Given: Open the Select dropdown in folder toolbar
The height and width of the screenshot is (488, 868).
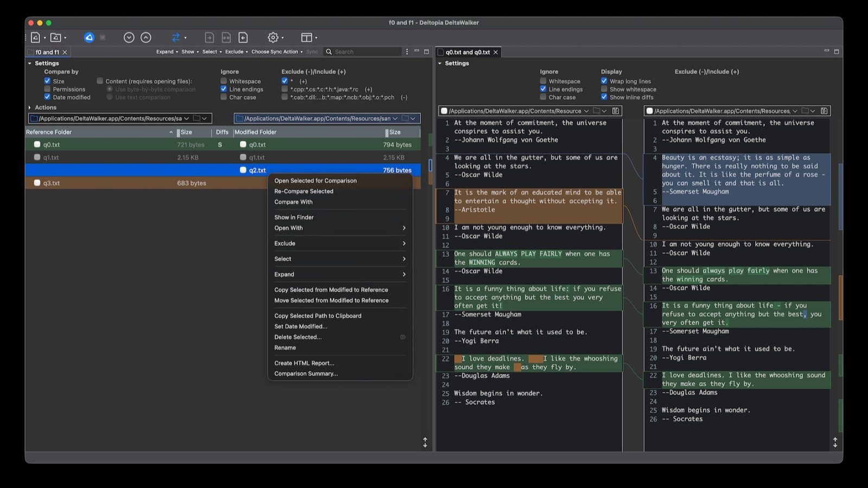Looking at the screenshot, I should pyautogui.click(x=212, y=52).
